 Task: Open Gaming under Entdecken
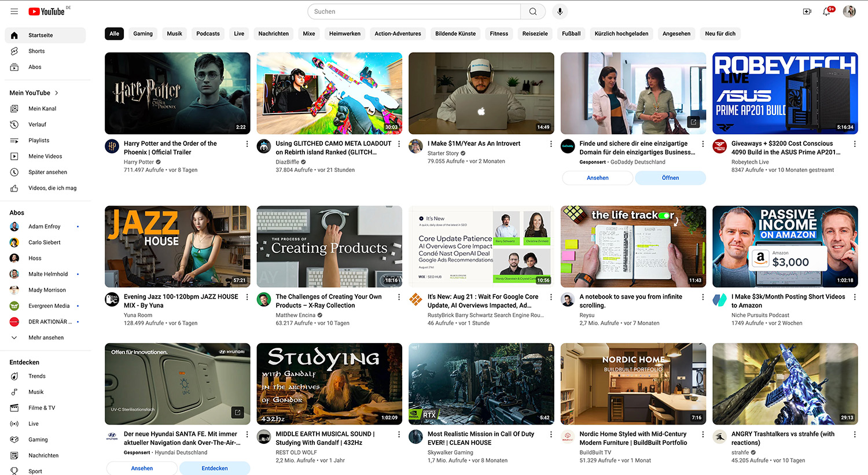(x=45, y=440)
